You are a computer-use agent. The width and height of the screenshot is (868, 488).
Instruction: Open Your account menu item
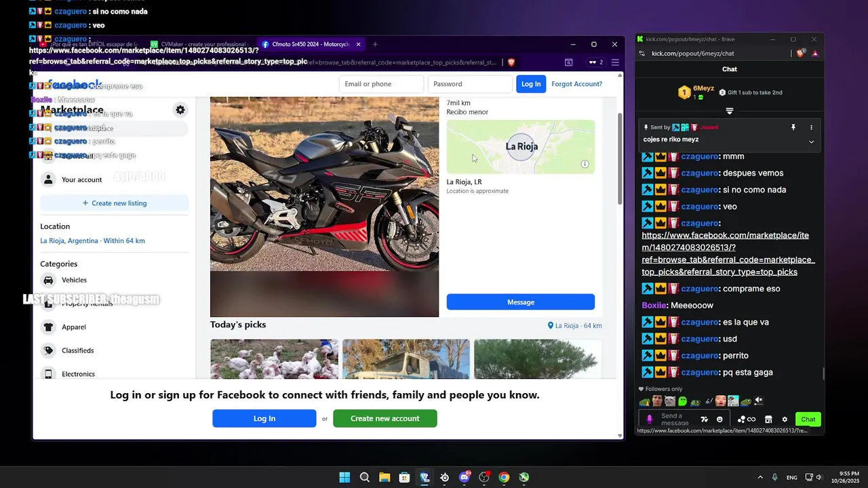click(x=114, y=180)
